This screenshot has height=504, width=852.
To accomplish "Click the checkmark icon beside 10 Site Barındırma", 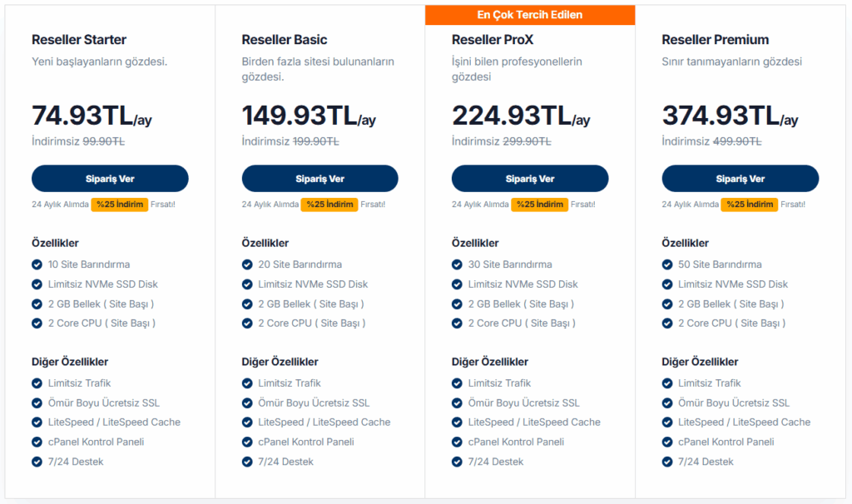I will [36, 264].
